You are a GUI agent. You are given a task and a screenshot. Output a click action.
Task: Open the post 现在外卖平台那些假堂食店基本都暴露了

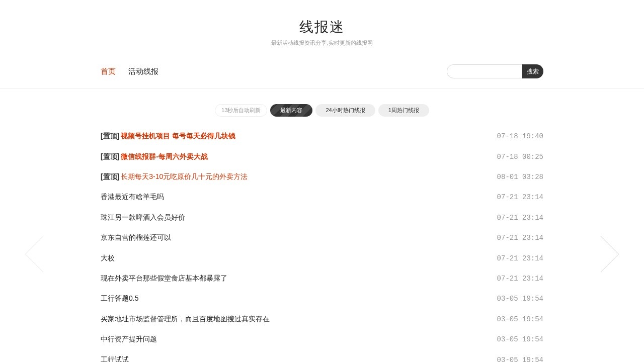(x=164, y=279)
